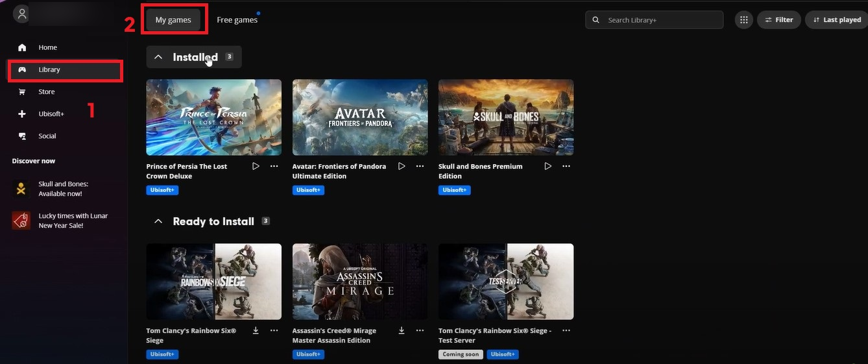Click Ubisoft+ badge under Assassin's Creed Mirage
Image resolution: width=868 pixels, height=364 pixels.
pyautogui.click(x=308, y=354)
